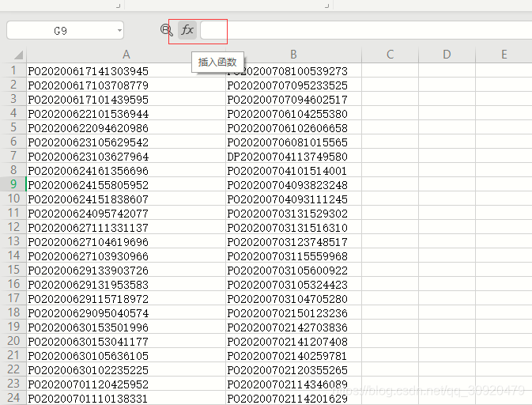Select column D header
Image resolution: width=532 pixels, height=405 pixels.
click(x=447, y=55)
